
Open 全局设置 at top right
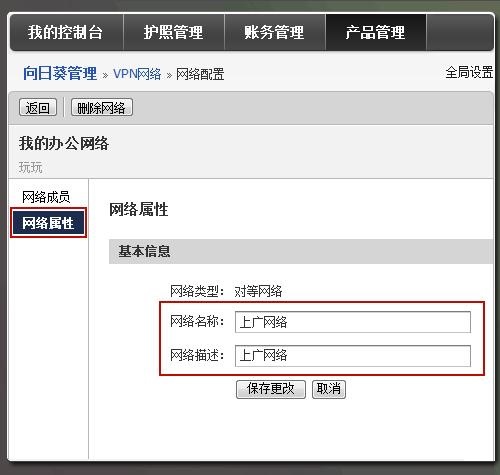469,72
